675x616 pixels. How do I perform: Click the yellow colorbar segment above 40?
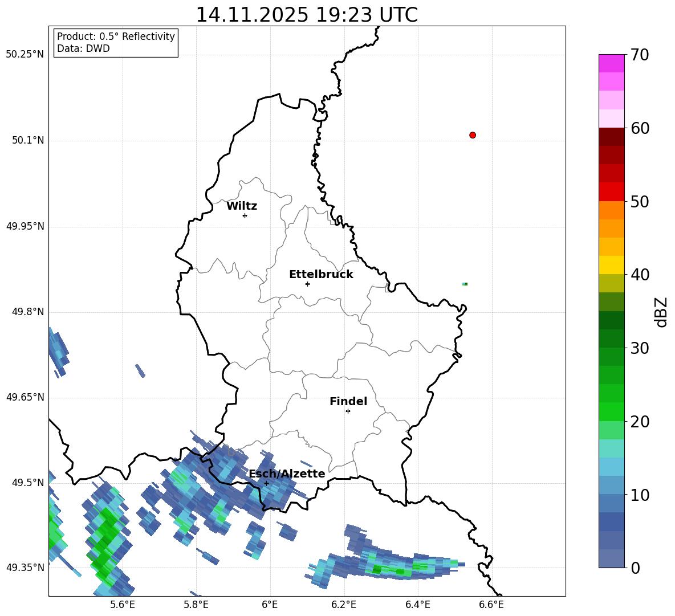[611, 265]
